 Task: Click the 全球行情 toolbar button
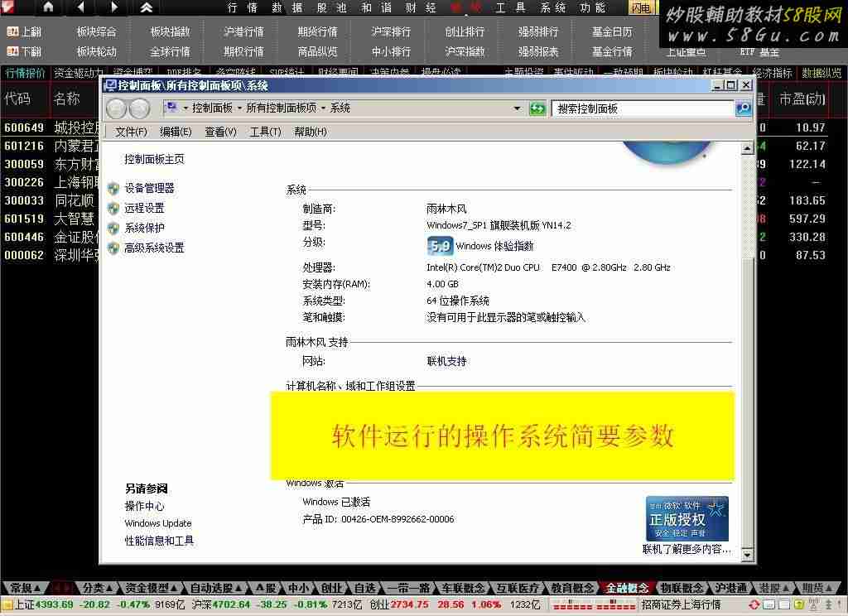point(171,51)
